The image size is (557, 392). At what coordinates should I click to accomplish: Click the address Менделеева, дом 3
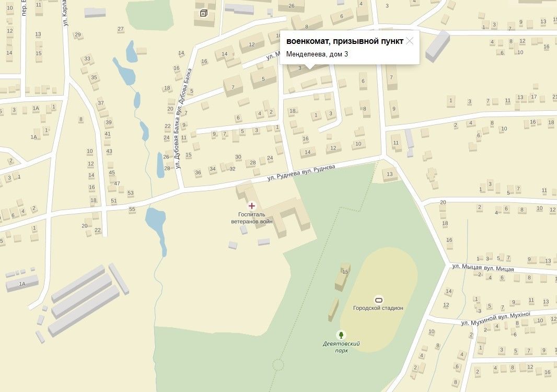click(x=317, y=54)
